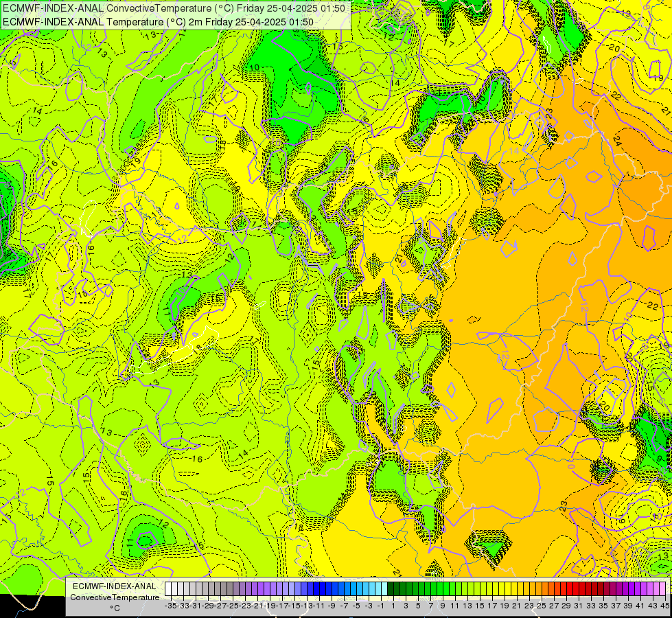Click the ConvectiveTemperature label in the legend
This screenshot has height=618, width=672.
115,597
